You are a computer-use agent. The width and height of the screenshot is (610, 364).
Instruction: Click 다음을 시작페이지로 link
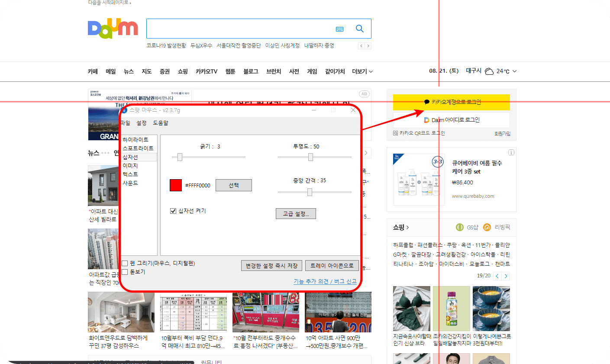pos(109,3)
